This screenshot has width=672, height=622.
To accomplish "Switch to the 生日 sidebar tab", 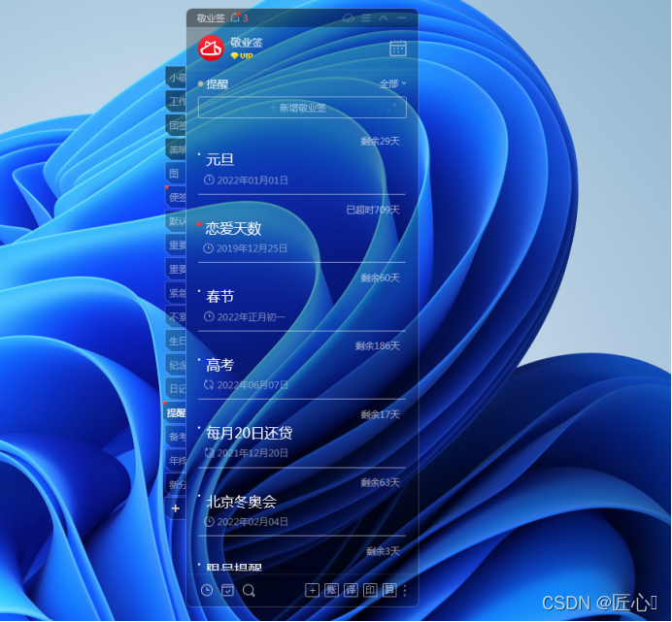I will (177, 341).
